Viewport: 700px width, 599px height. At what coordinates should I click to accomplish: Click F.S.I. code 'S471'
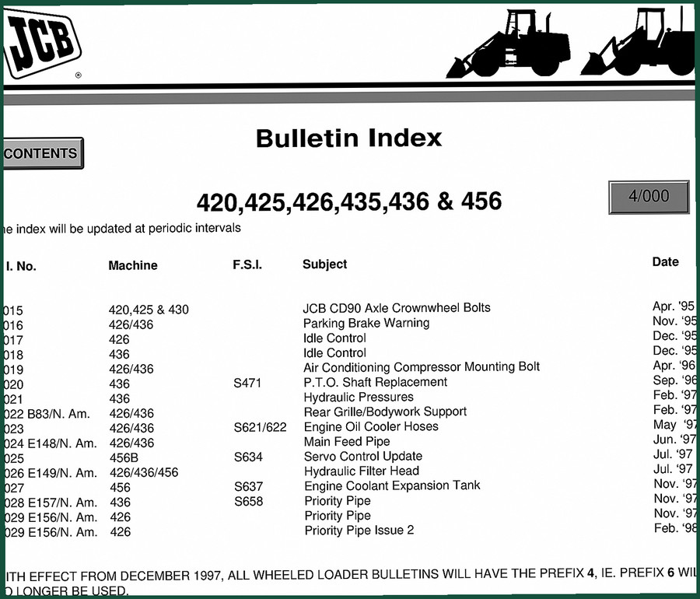coord(247,383)
